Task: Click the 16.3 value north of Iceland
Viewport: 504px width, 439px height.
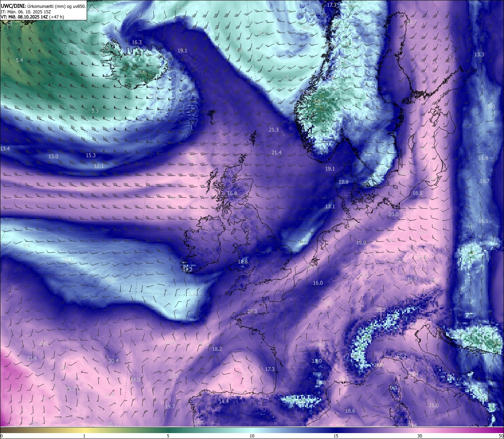Action: (x=137, y=42)
